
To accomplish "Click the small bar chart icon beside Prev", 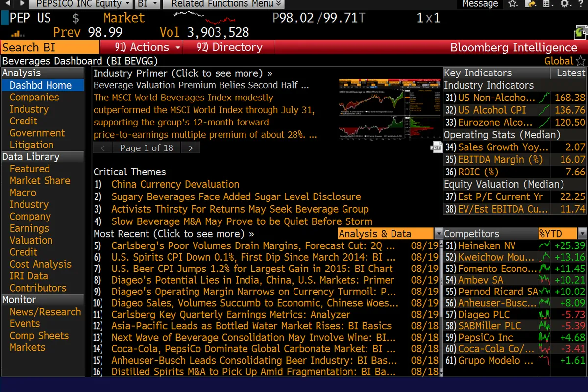I will 18,33.
